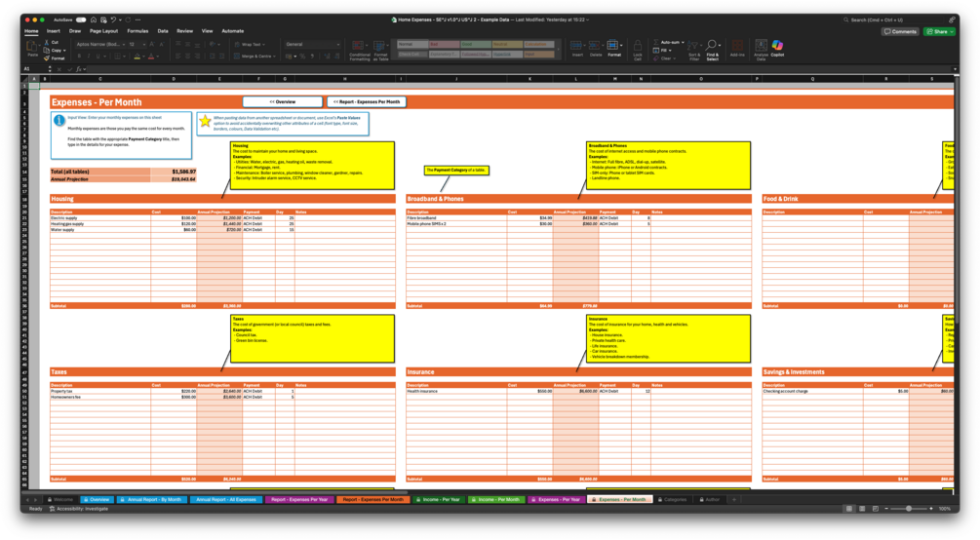
Task: Click the save icon in title bar
Action: tap(103, 20)
